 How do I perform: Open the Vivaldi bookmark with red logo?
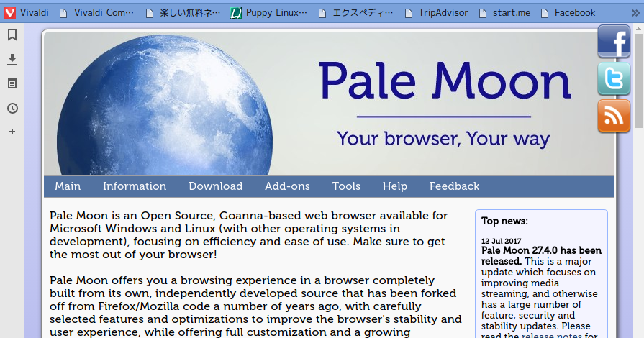(x=27, y=13)
